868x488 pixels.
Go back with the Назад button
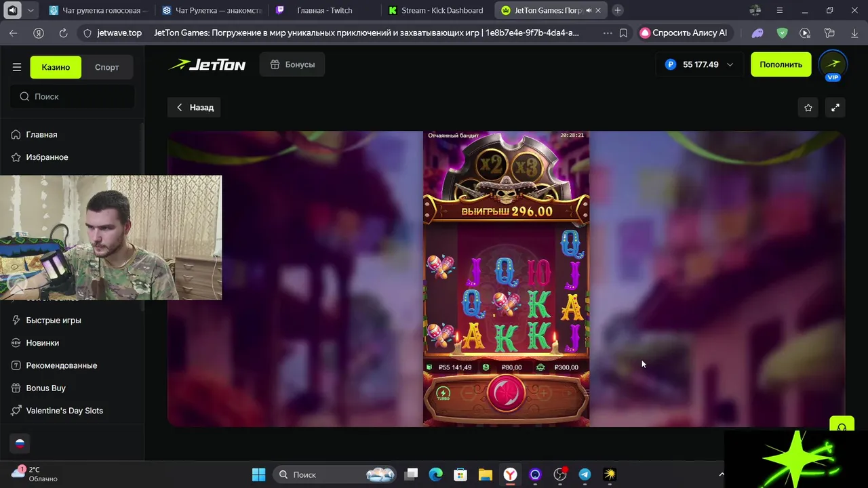coord(195,107)
